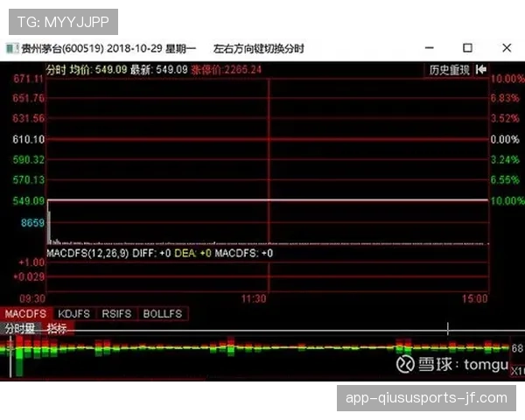This screenshot has height=420, width=525.
Task: Click the 549.09 price axis label
Action: pos(29,201)
